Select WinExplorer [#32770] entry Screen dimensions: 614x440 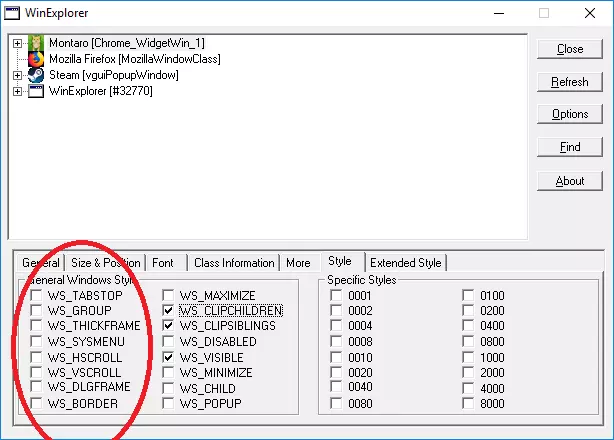point(101,91)
